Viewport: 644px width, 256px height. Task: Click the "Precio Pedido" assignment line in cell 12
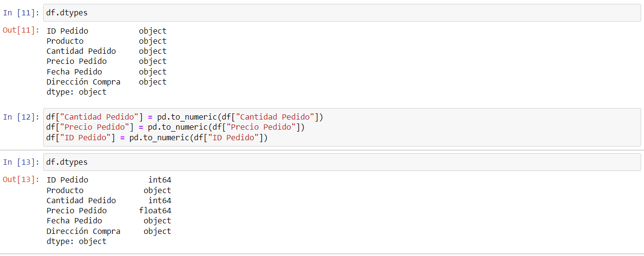coord(175,127)
